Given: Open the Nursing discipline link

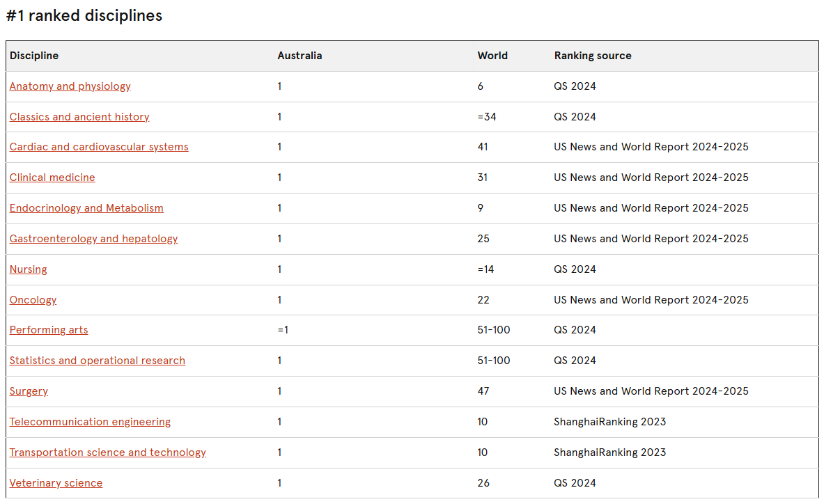Looking at the screenshot, I should (x=29, y=269).
